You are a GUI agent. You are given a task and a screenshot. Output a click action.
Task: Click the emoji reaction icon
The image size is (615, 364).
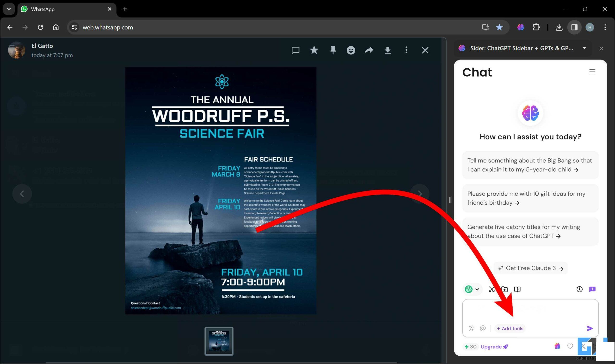[x=351, y=50]
